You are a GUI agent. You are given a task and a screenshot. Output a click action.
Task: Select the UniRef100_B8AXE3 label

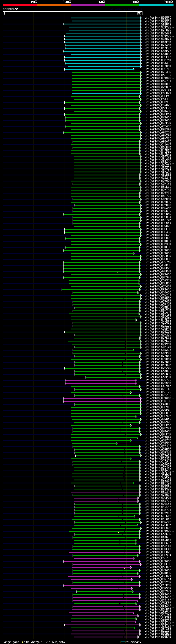(158, 102)
